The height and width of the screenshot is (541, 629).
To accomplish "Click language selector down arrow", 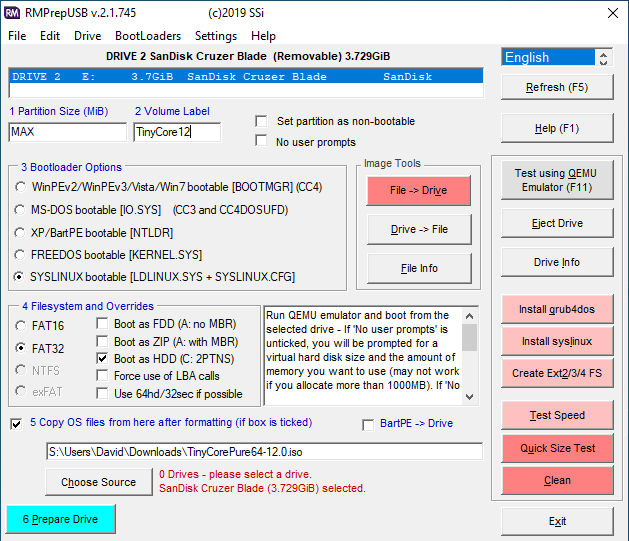I will click(603, 62).
